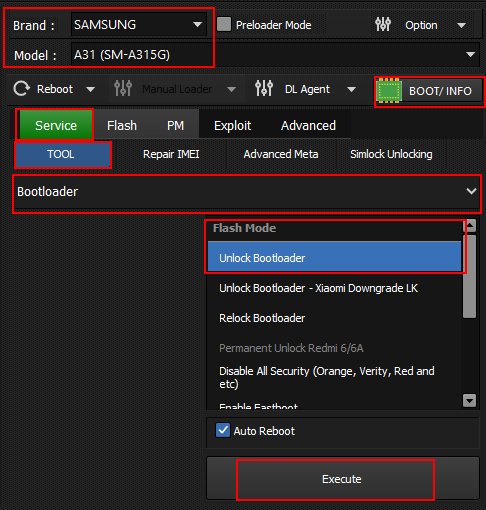Select Unlock Bootloader in the list
Screen dimensions: 486x510
[334, 258]
